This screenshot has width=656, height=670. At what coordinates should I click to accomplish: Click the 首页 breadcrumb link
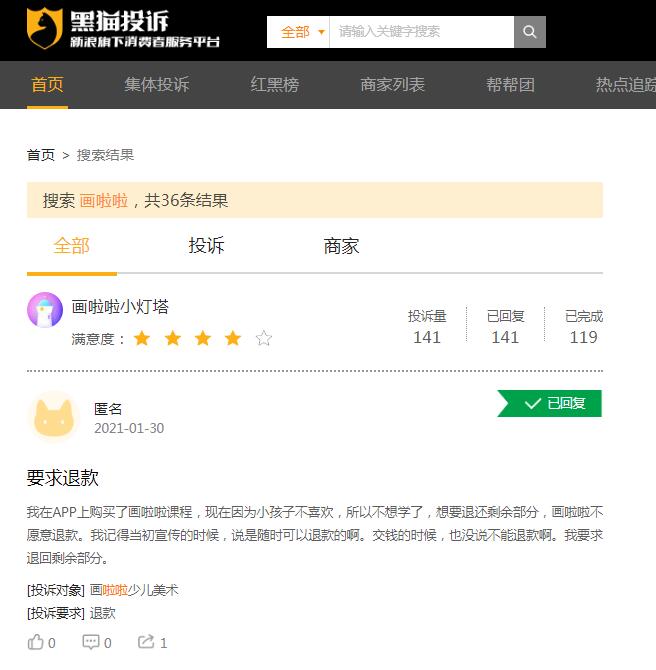click(x=41, y=155)
